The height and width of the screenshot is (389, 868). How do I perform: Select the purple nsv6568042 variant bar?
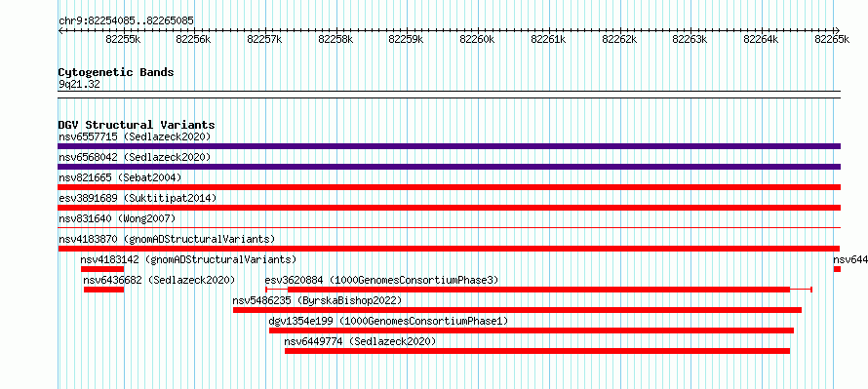pyautogui.click(x=449, y=167)
